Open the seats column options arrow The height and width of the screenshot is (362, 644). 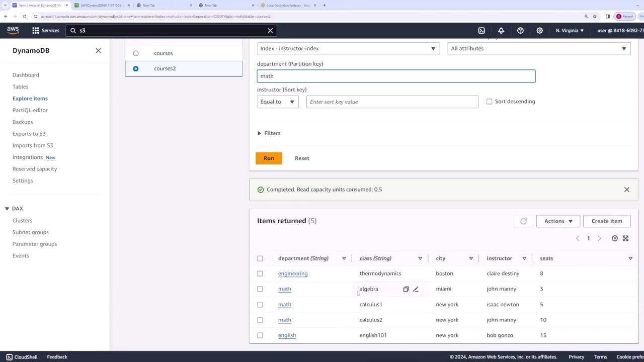click(x=630, y=258)
